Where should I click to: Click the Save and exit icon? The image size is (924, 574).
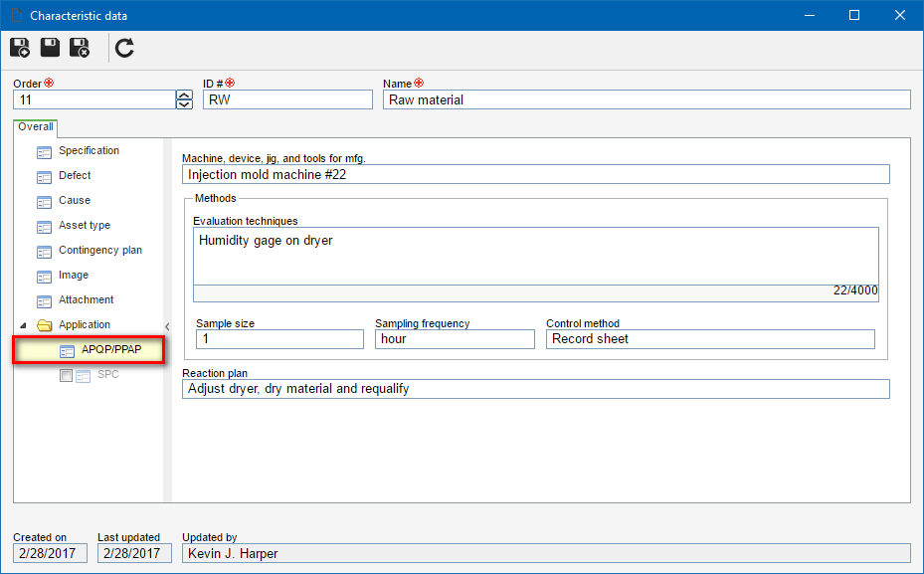(80, 48)
